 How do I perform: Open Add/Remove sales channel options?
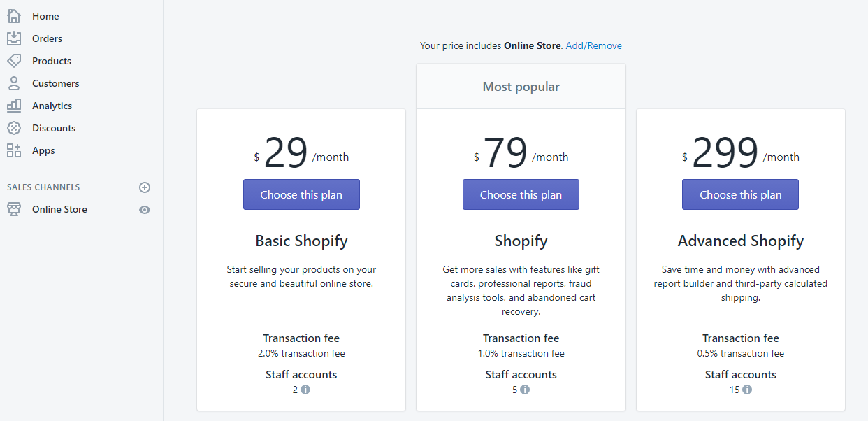(x=593, y=45)
